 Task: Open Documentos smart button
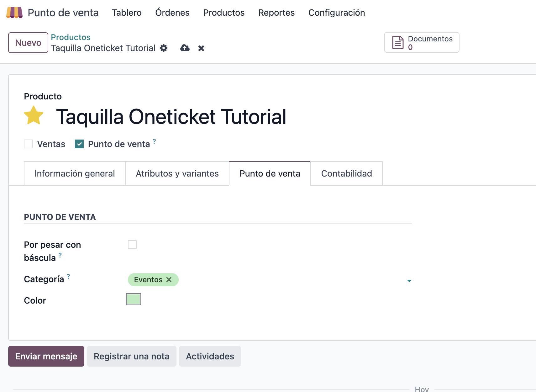pyautogui.click(x=422, y=42)
